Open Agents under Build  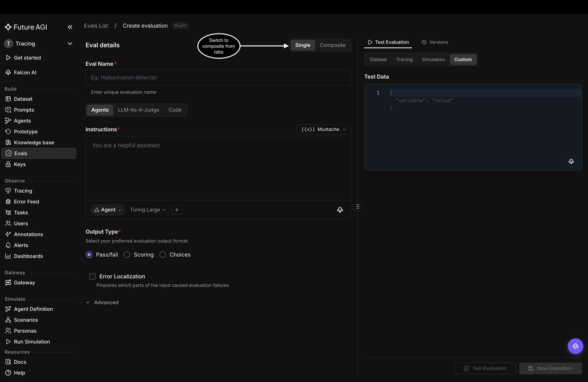tap(23, 121)
